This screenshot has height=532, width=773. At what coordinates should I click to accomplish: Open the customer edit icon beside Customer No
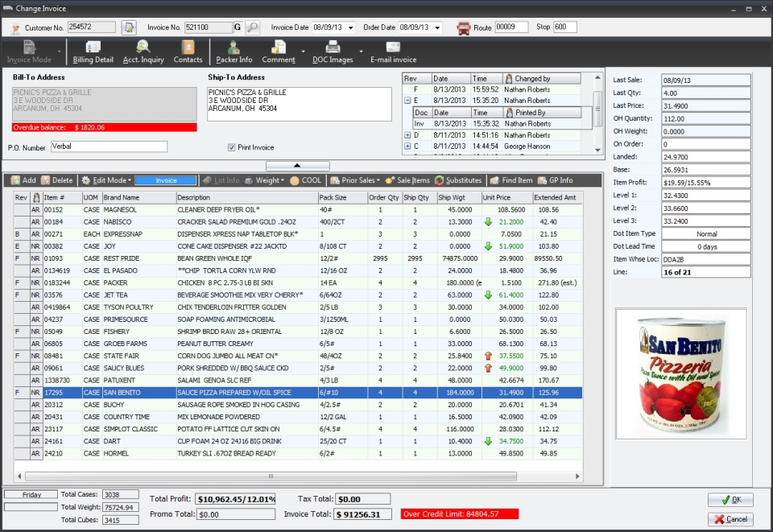click(x=128, y=27)
